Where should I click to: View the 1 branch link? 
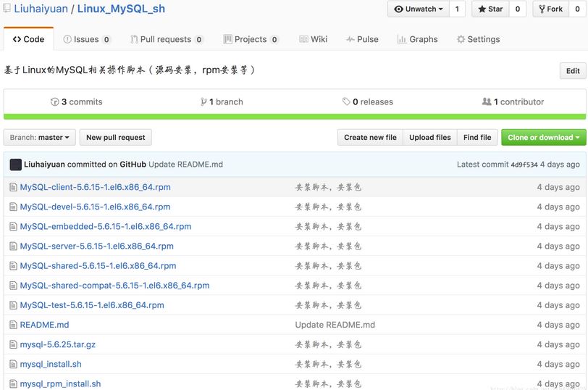(222, 101)
